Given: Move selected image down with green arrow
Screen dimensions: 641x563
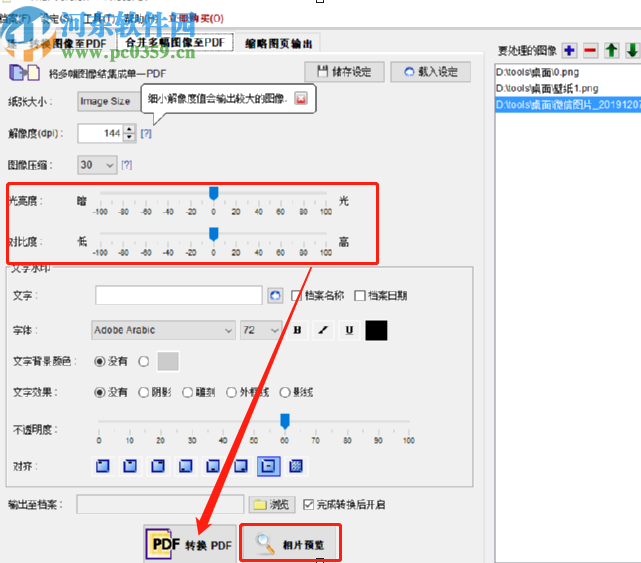Looking at the screenshot, I should [632, 51].
